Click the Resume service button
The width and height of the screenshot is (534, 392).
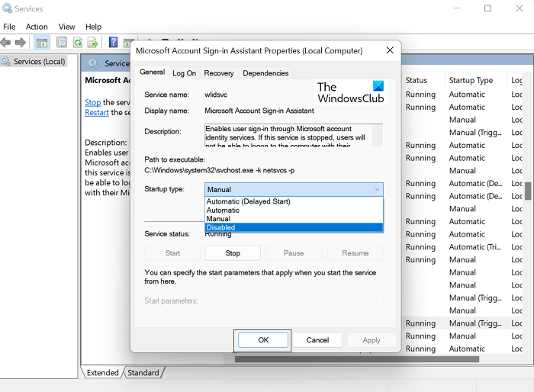355,253
